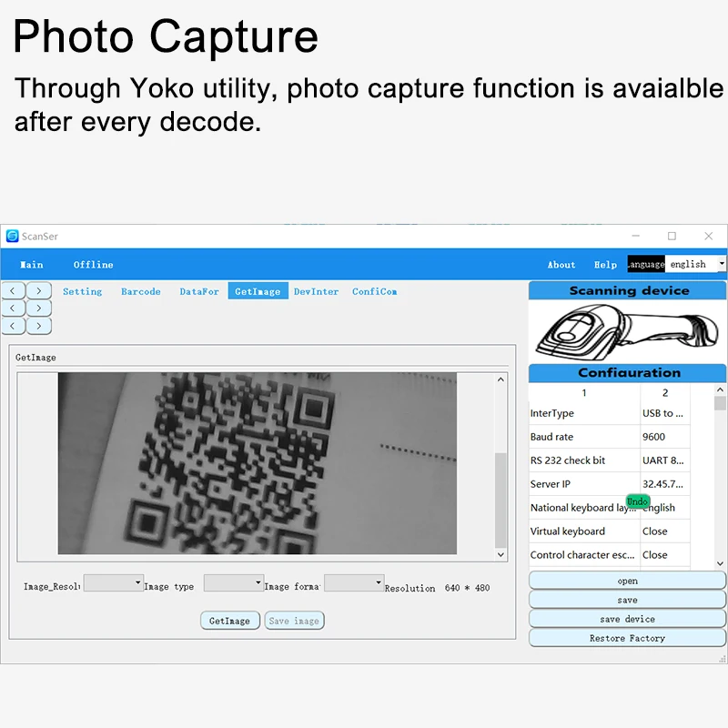The image size is (728, 728).
Task: Click the image preview vertical scrollbar thumb
Action: [500, 500]
